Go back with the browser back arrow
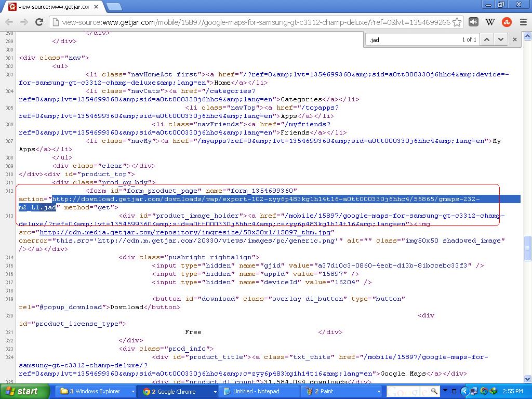The width and height of the screenshot is (532, 399). coord(9,22)
